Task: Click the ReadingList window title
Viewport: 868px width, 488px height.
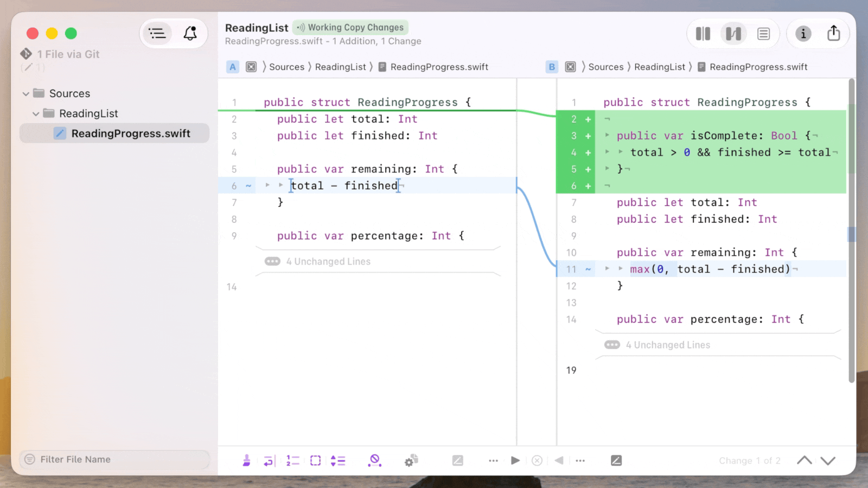Action: [x=257, y=28]
